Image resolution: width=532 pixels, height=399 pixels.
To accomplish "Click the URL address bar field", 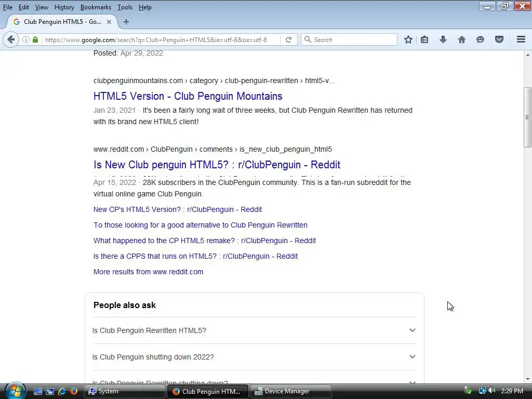I will [x=161, y=39].
